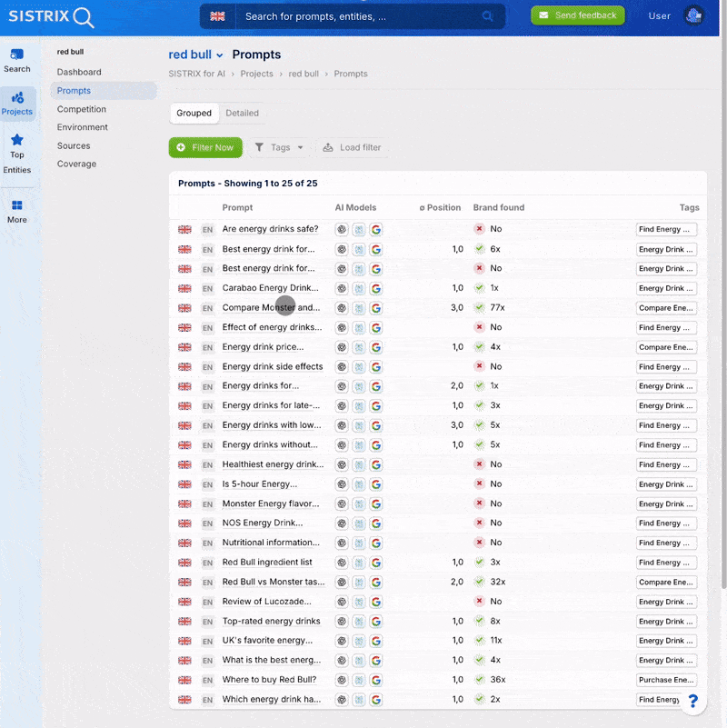Open UK flag country selector
Image resolution: width=727 pixels, height=728 pixels.
tap(217, 16)
